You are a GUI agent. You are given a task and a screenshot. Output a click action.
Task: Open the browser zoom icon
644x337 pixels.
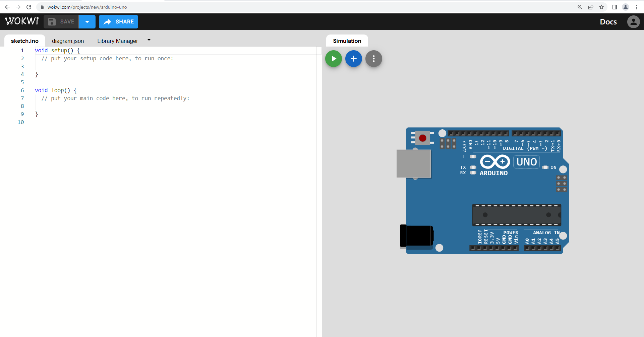580,7
